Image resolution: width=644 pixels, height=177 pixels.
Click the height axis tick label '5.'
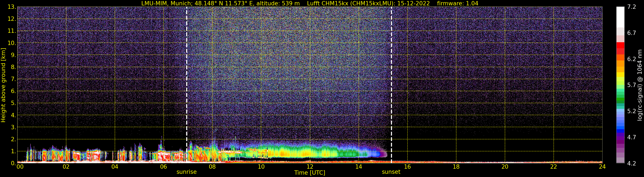click(x=13, y=103)
